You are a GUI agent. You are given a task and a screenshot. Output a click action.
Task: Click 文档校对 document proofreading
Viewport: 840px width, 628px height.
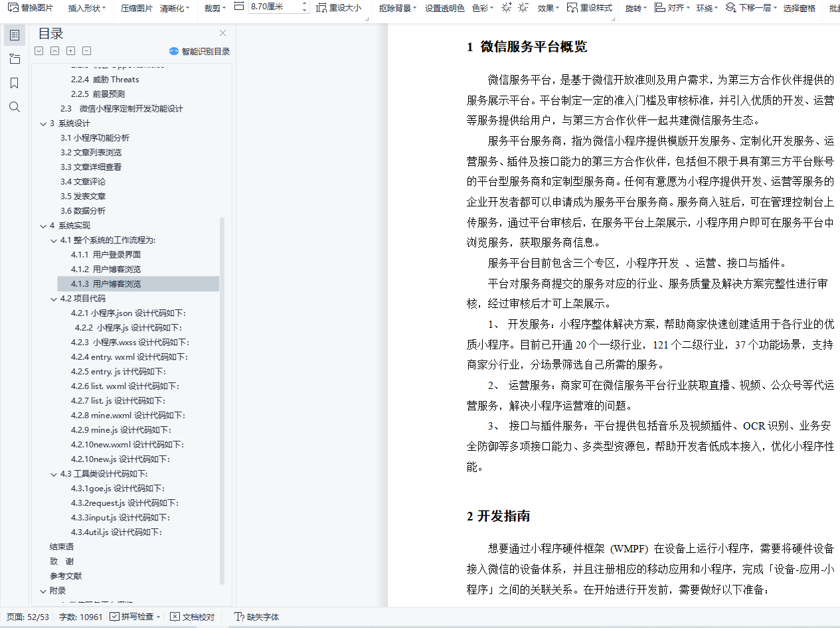[x=192, y=617]
